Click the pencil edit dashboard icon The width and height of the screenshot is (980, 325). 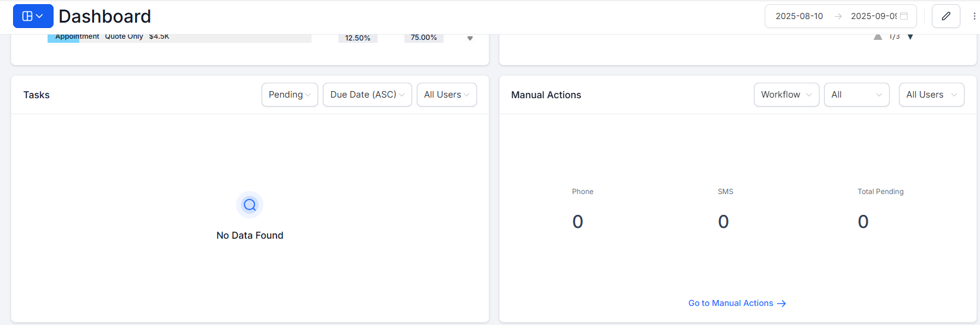tap(946, 16)
